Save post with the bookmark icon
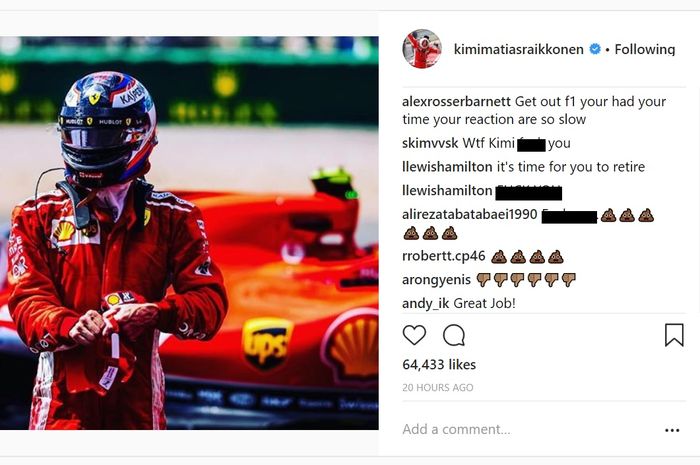This screenshot has width=700, height=465. pos(674,335)
